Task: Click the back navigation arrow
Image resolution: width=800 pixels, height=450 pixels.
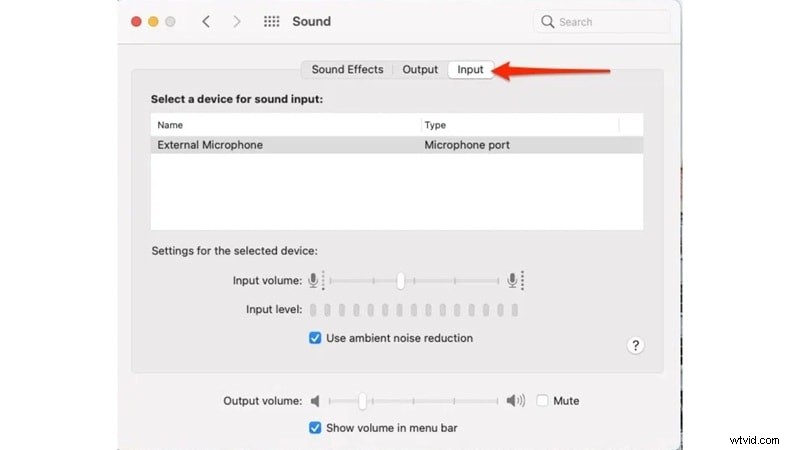Action: pos(206,21)
